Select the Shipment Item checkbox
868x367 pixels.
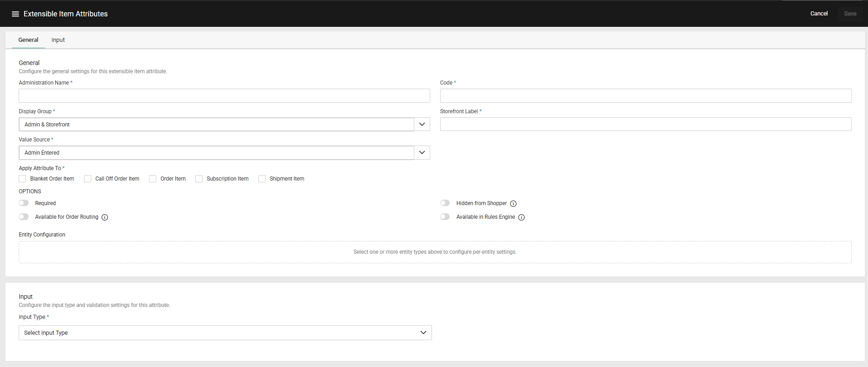pos(262,179)
